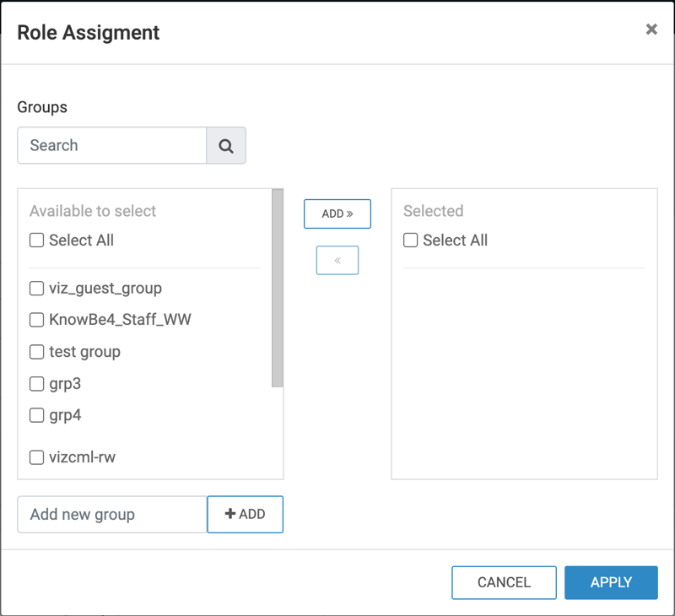Tick the viz_guest_group checkbox
The width and height of the screenshot is (675, 616).
pos(37,289)
